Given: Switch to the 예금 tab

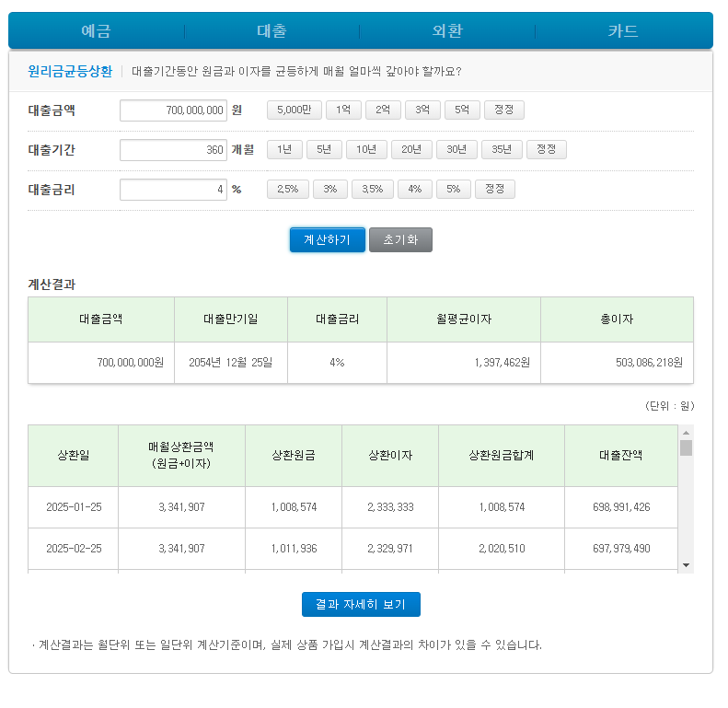Looking at the screenshot, I should (97, 30).
